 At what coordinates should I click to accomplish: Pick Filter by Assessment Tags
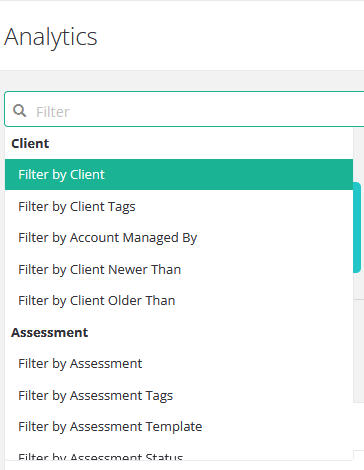pos(179,395)
